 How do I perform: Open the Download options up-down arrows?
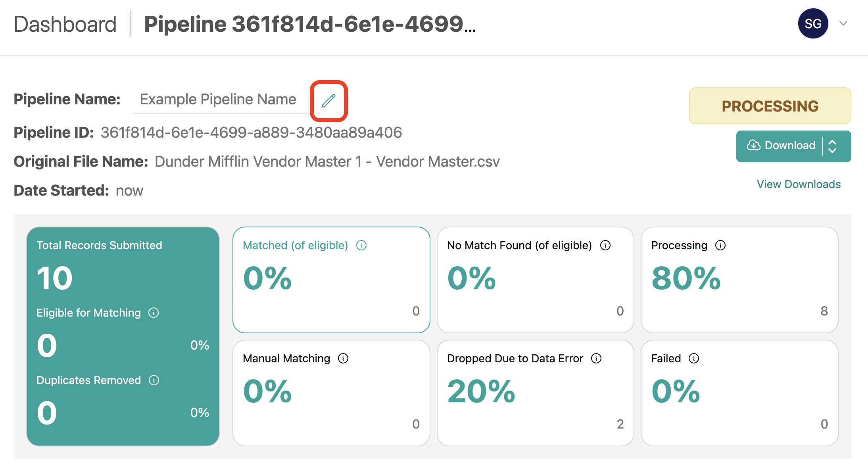pyautogui.click(x=833, y=146)
